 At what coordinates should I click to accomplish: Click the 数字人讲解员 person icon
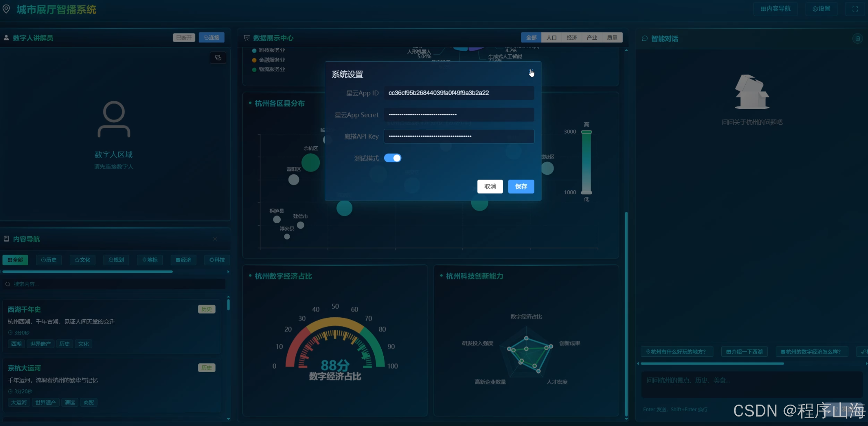[6, 38]
